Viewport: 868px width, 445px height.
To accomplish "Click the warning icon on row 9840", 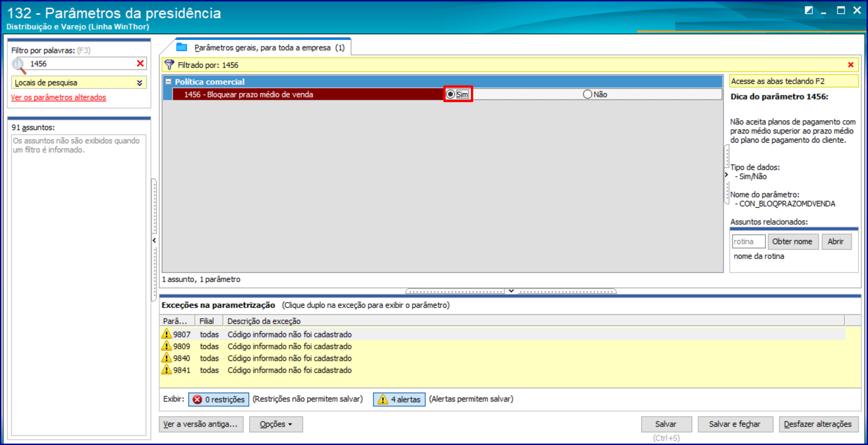I will (x=166, y=358).
